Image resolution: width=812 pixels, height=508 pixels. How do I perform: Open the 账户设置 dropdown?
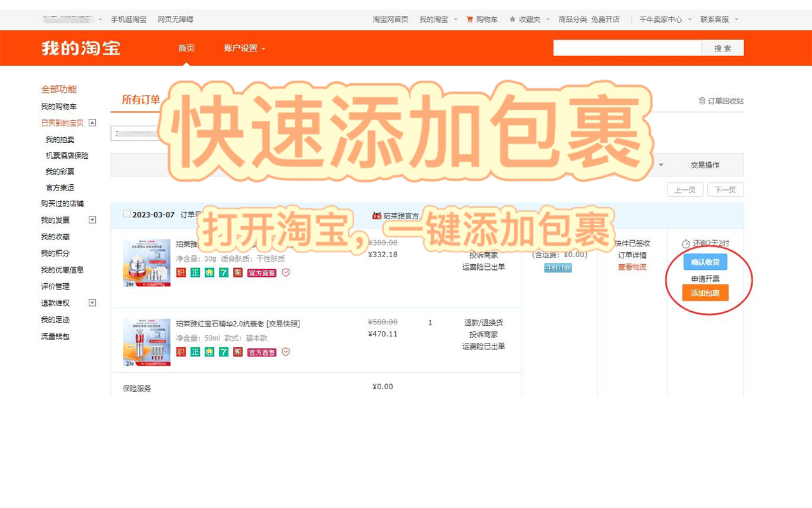pyautogui.click(x=244, y=48)
